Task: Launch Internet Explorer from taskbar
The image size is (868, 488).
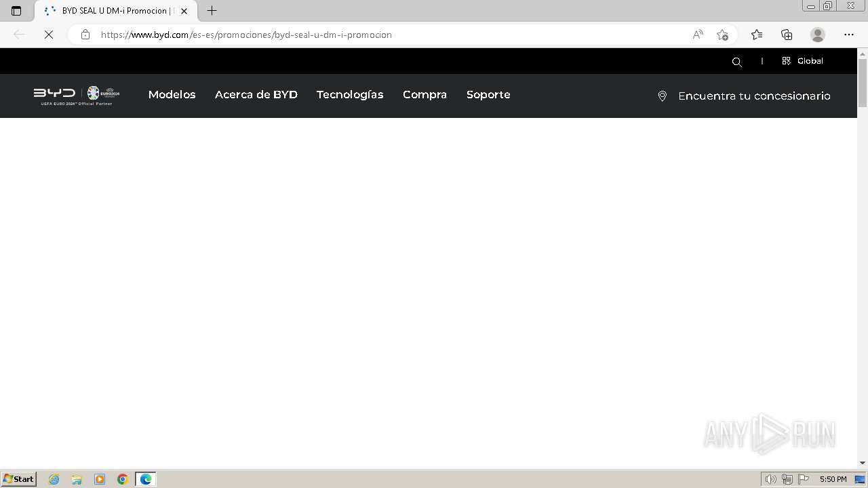Action: (x=54, y=479)
